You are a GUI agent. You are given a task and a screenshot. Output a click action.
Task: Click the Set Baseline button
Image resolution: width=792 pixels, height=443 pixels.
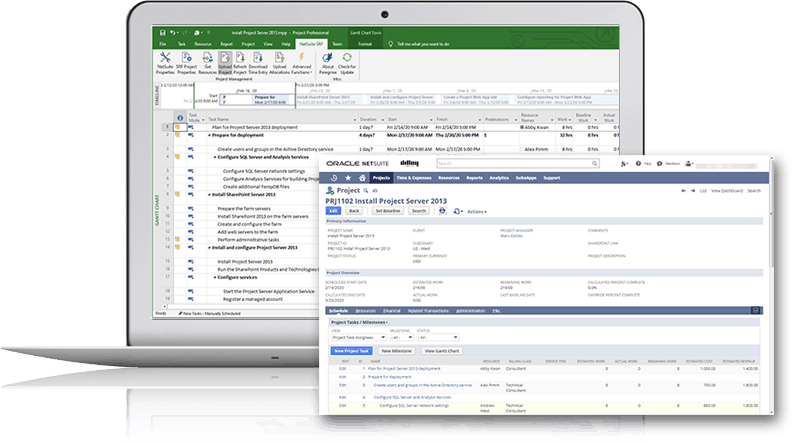[x=388, y=211]
